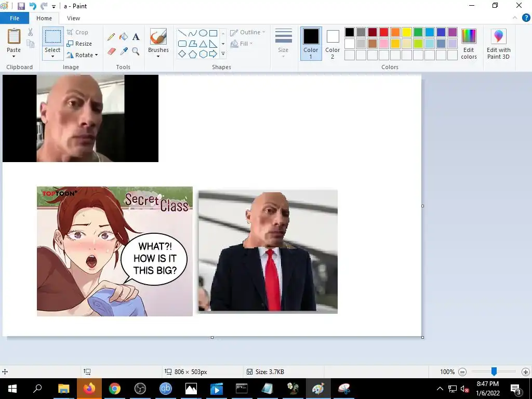Click the anime comic panel on canvas
The image size is (532, 399).
115,251
